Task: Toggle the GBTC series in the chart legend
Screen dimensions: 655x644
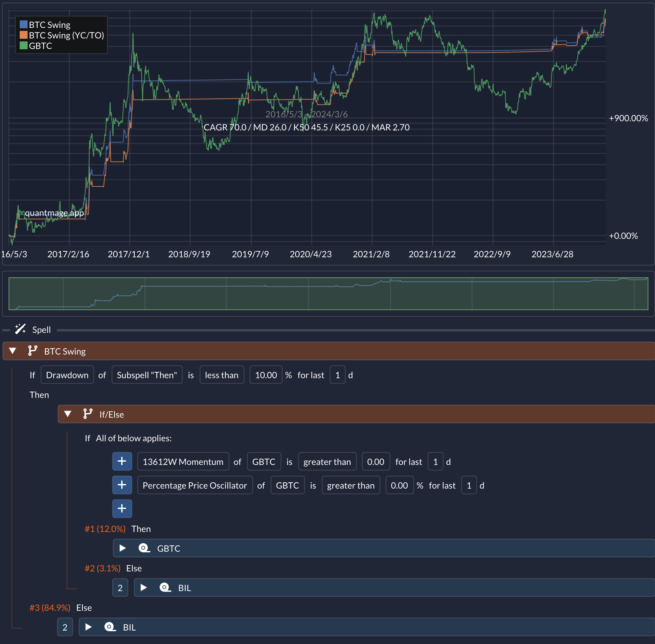Action: [x=40, y=46]
